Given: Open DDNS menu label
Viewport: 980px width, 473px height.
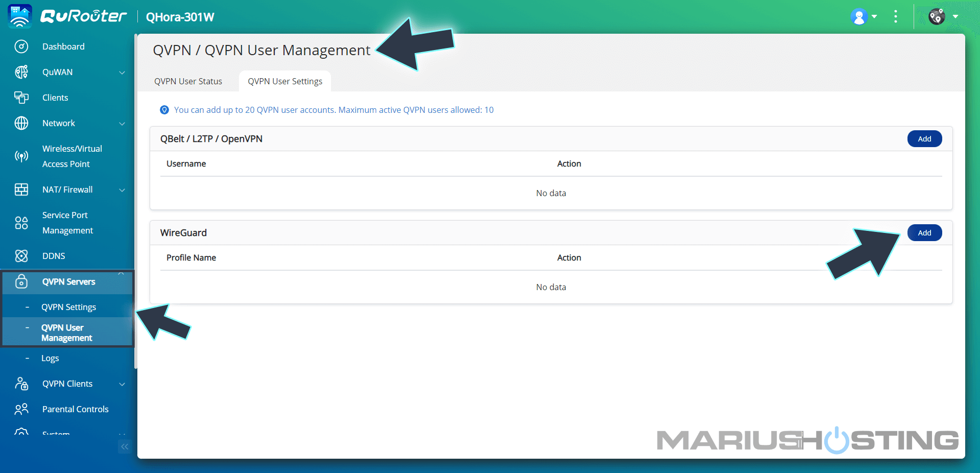Looking at the screenshot, I should pos(54,256).
